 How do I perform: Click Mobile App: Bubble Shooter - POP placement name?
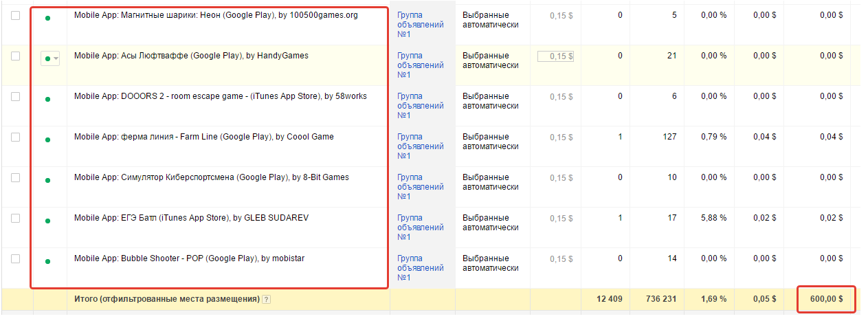pyautogui.click(x=189, y=259)
